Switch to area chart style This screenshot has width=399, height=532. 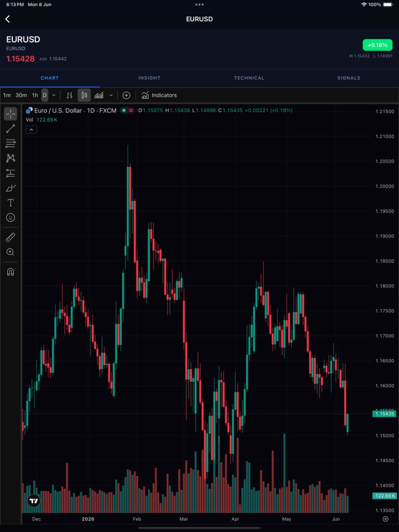click(x=99, y=95)
